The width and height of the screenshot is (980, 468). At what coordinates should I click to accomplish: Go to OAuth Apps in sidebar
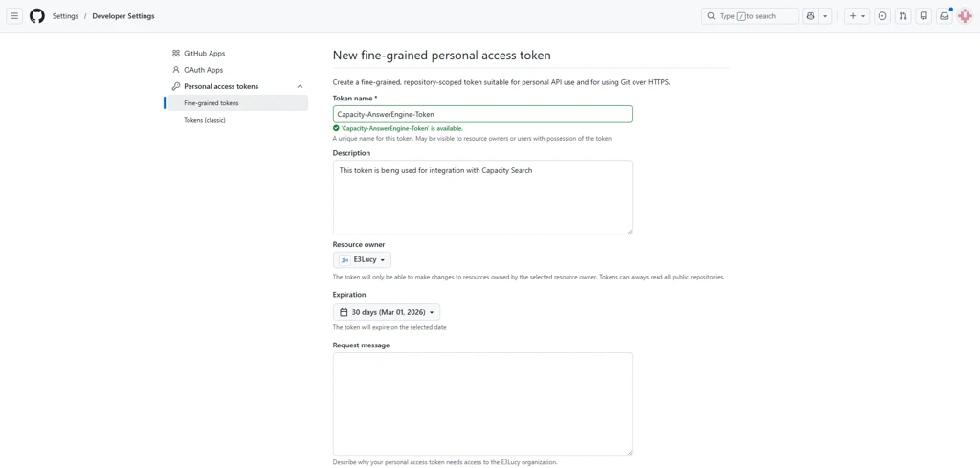click(x=203, y=70)
